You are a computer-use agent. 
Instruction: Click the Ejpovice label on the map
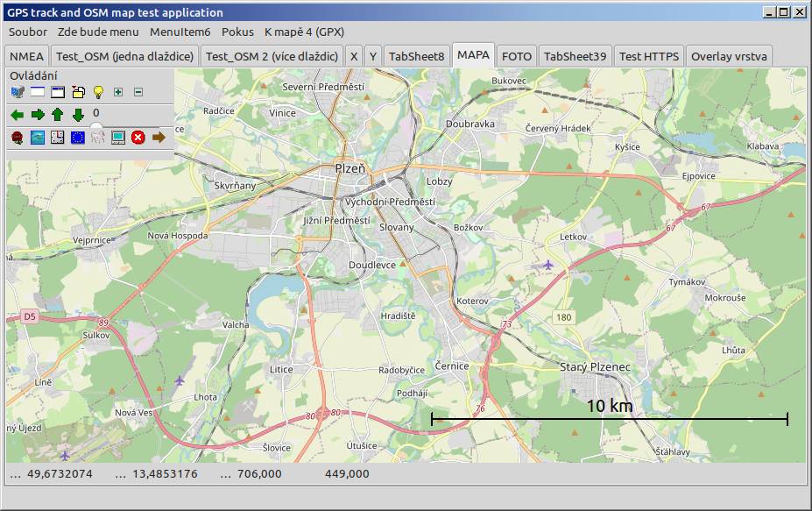pos(699,176)
